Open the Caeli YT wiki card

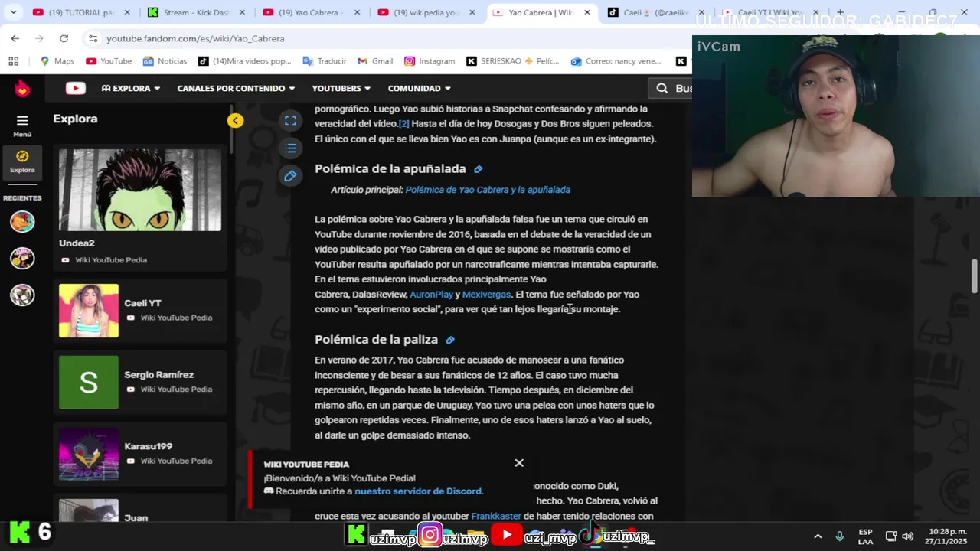click(140, 311)
